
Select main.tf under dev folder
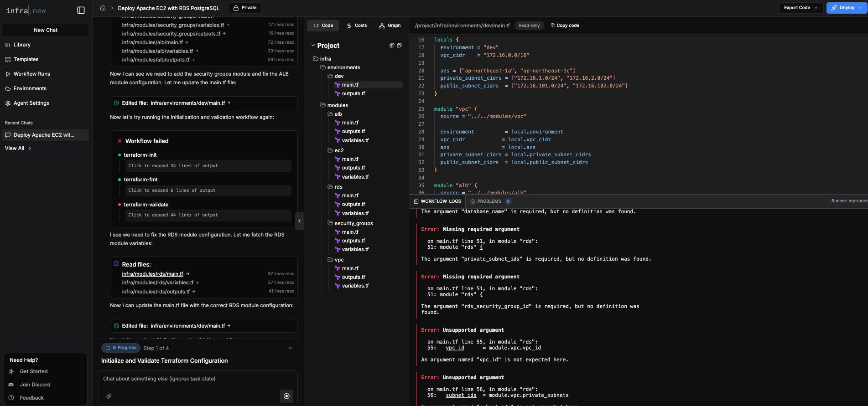(350, 85)
